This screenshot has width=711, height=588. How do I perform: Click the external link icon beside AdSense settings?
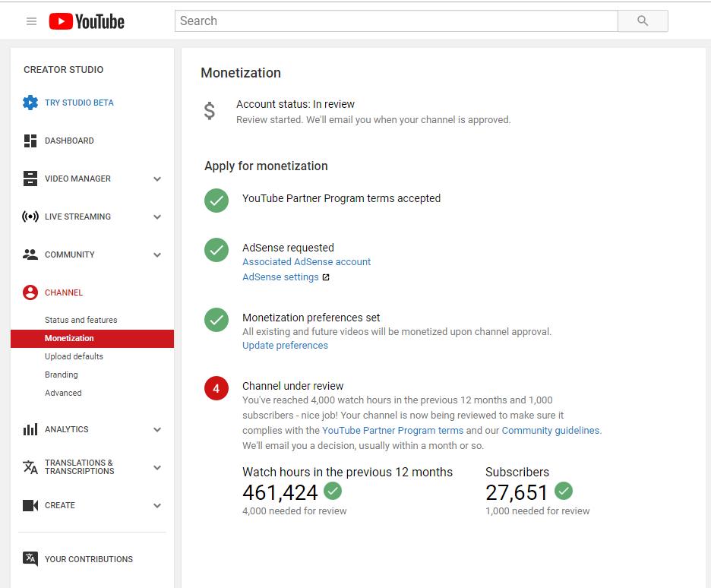click(326, 277)
